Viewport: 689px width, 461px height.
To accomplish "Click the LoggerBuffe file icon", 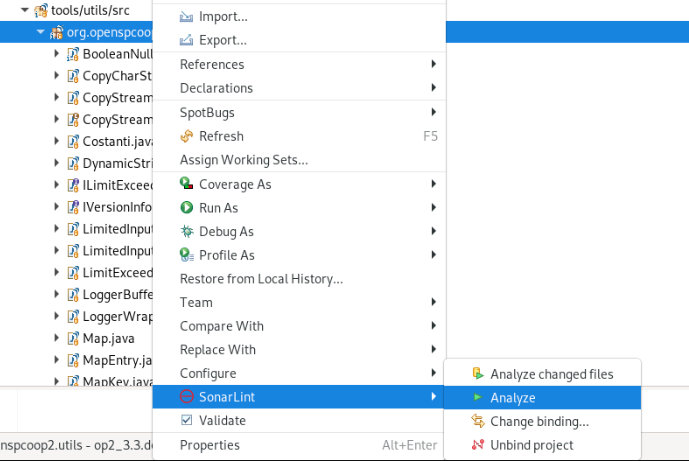I will point(73,294).
